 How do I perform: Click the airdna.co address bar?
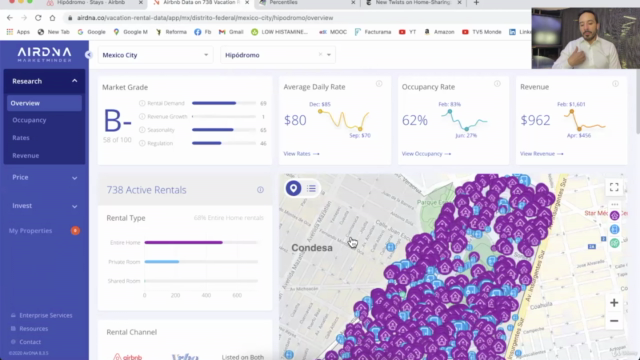click(298, 18)
